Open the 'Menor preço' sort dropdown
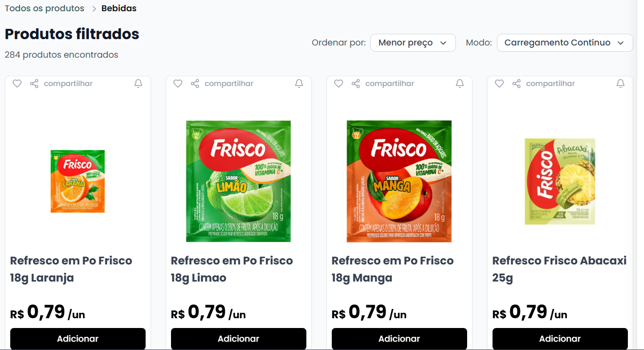644x350 pixels. click(x=413, y=43)
